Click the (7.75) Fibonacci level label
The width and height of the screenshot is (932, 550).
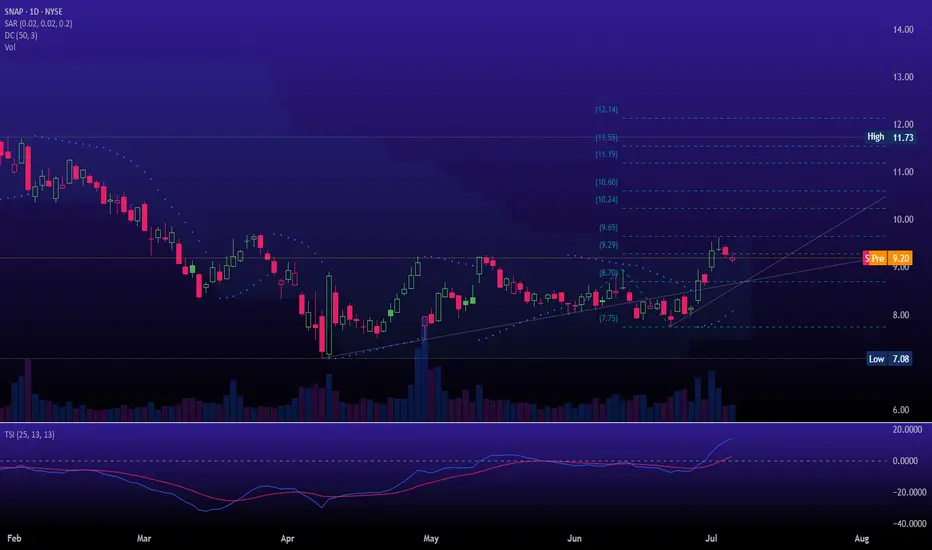click(608, 318)
